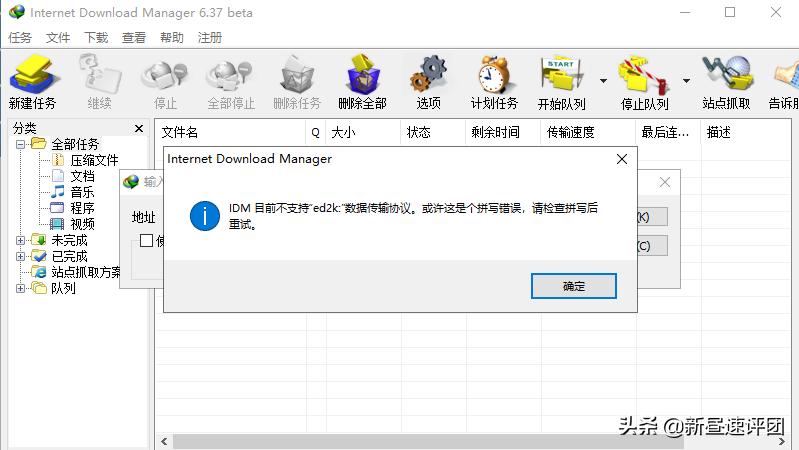Expand the 未完成 tree node
This screenshot has width=799, height=450.
(20, 240)
